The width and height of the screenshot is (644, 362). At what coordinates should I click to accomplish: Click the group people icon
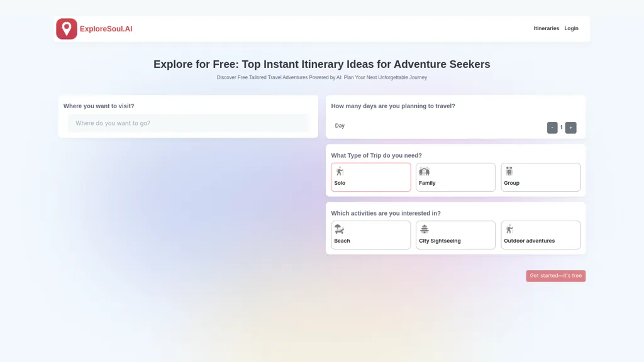pyautogui.click(x=509, y=171)
